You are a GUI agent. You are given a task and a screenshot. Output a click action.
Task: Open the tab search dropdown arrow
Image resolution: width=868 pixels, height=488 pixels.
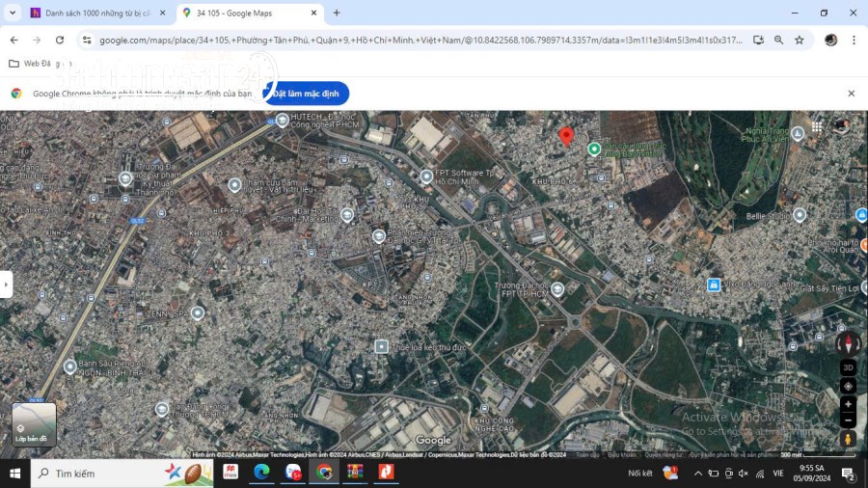[13, 13]
